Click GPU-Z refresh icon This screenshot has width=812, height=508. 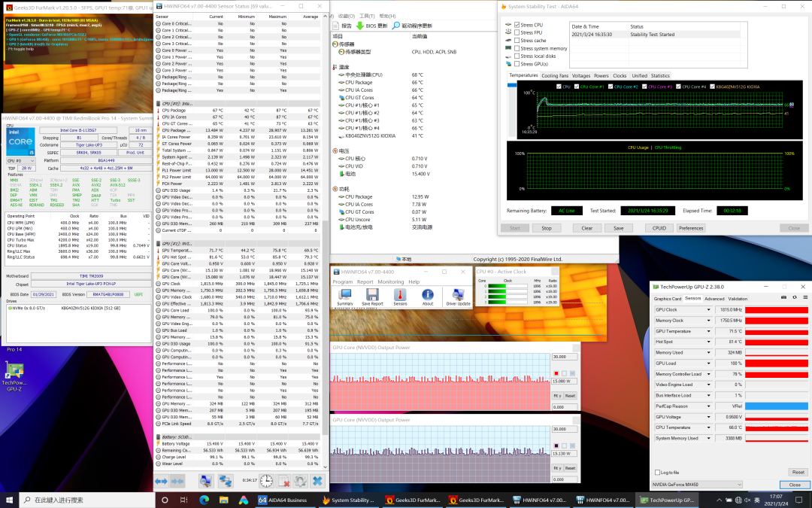[793, 299]
